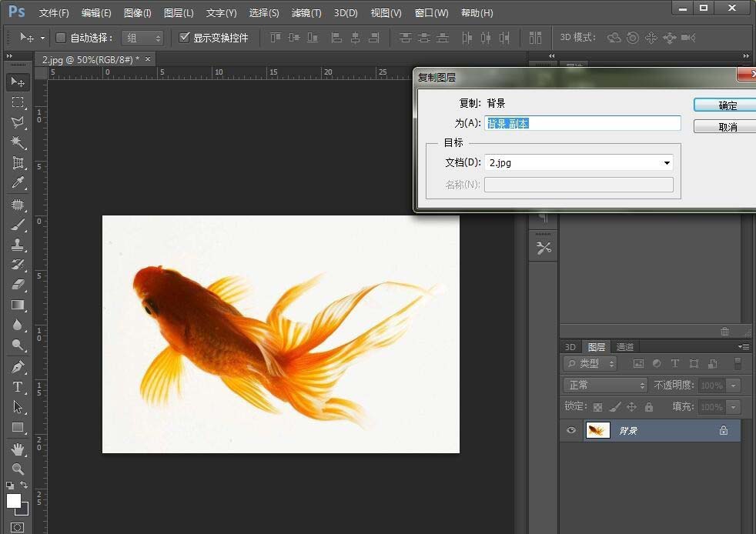Hide the 背景 layer with the eye toggle

570,430
